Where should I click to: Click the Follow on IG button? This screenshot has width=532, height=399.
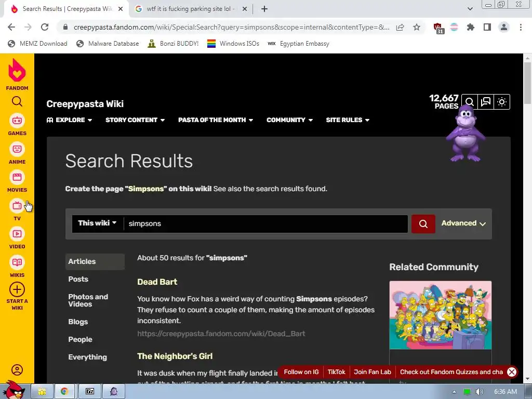(x=301, y=372)
